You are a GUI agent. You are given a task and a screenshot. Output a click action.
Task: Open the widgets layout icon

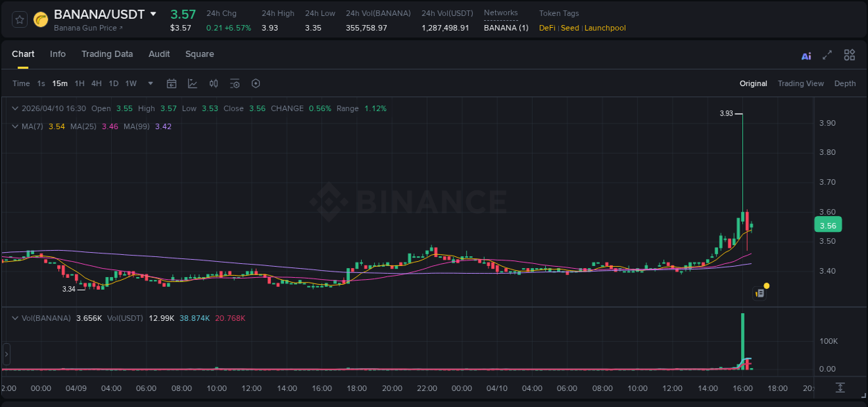coord(849,55)
